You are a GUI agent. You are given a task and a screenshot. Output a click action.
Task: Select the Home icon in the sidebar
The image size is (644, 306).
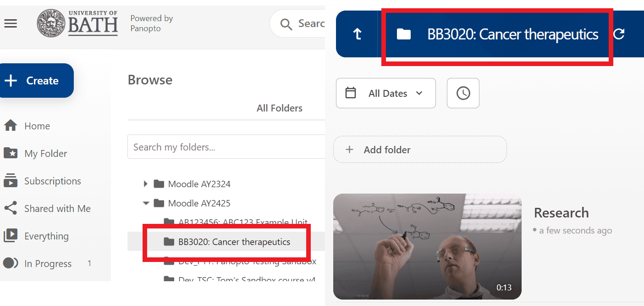(x=10, y=126)
